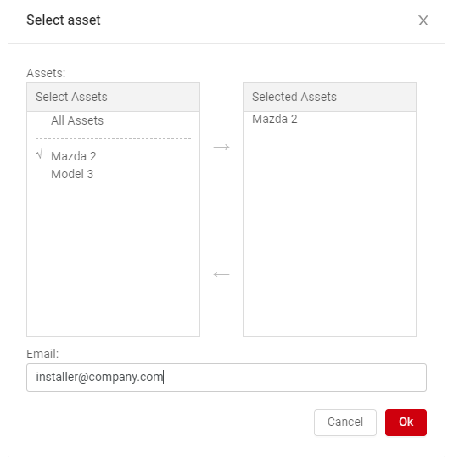This screenshot has width=476, height=465.
Task: Click the dashed separator under All Assets
Action: (x=113, y=138)
